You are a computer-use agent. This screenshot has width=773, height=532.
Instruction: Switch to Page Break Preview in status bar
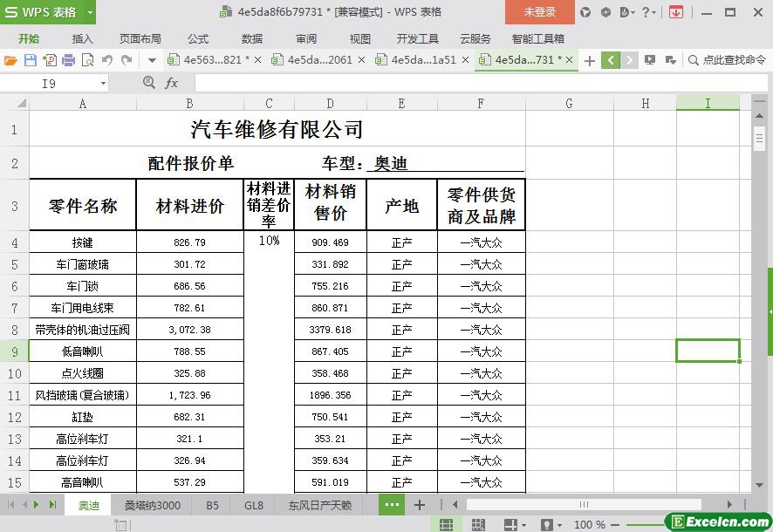coord(478,525)
